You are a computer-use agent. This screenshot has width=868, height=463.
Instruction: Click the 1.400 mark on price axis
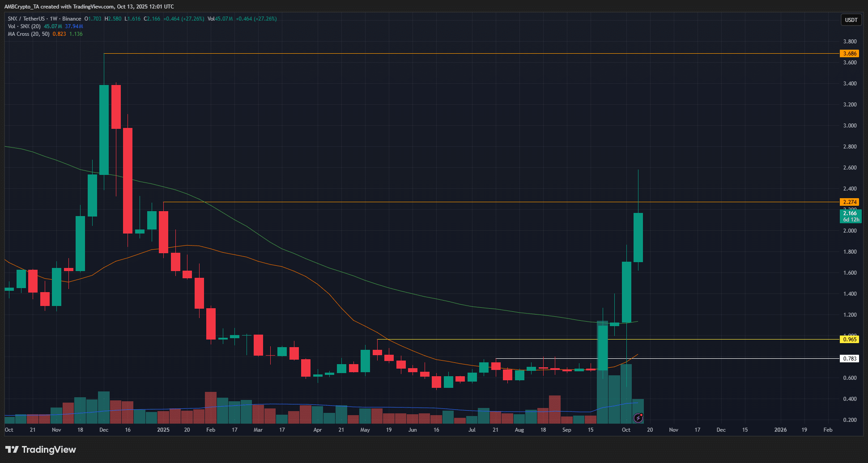pos(850,294)
